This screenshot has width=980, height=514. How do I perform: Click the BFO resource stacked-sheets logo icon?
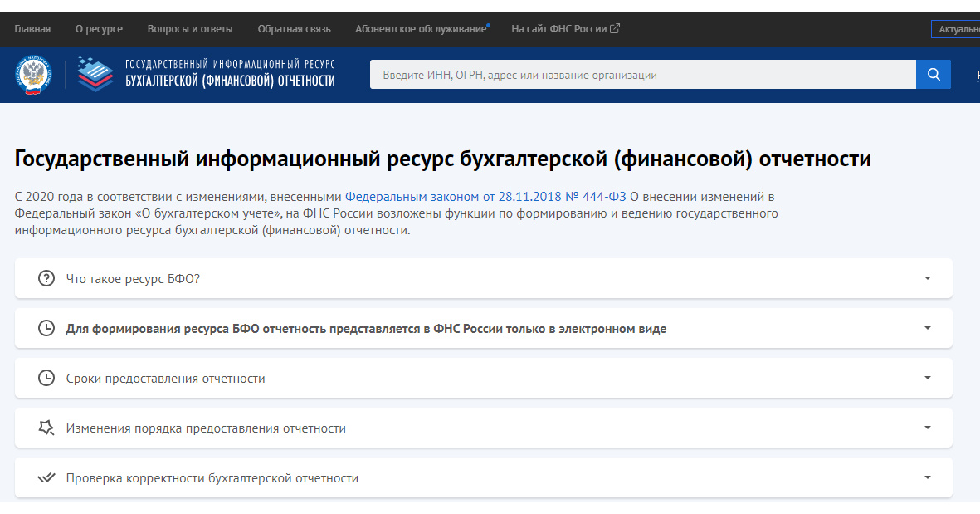click(95, 75)
